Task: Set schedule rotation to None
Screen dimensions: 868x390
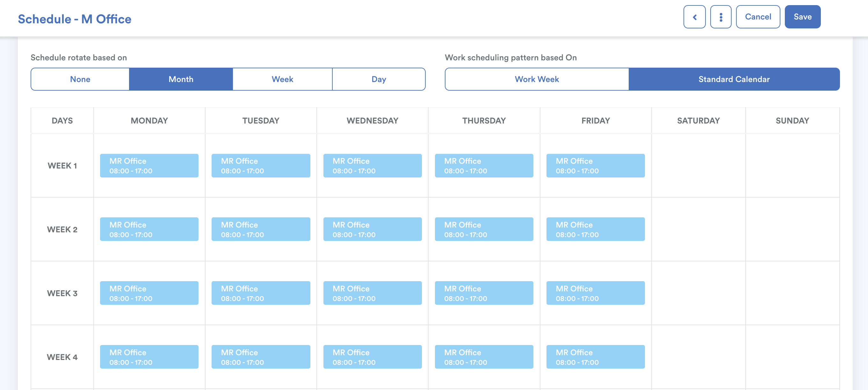Action: (x=80, y=79)
